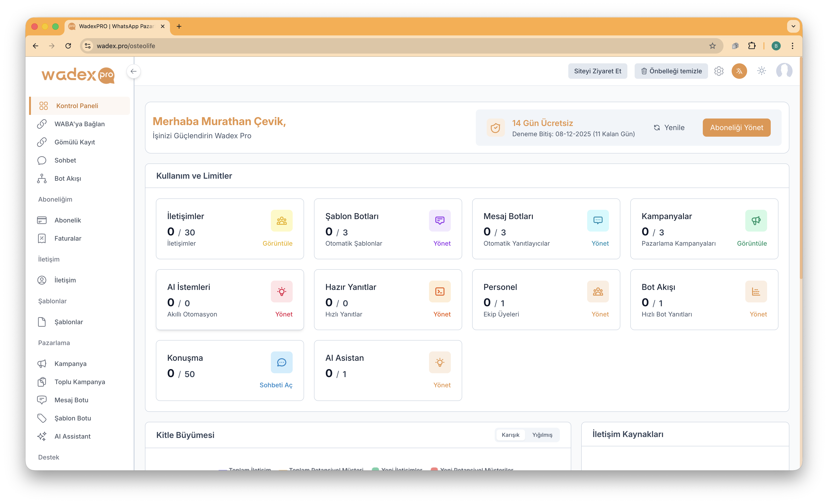Click the Kampanya megaphone icon
The width and height of the screenshot is (828, 504).
point(42,364)
